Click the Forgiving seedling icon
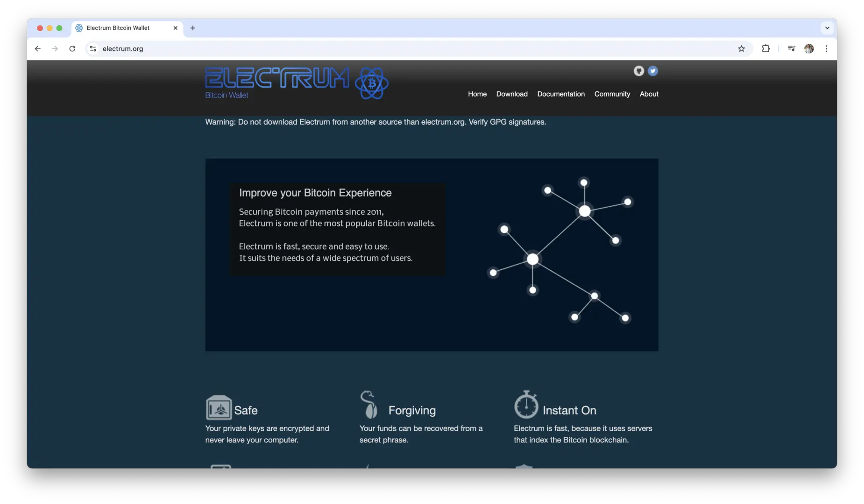864x504 pixels. [x=369, y=405]
